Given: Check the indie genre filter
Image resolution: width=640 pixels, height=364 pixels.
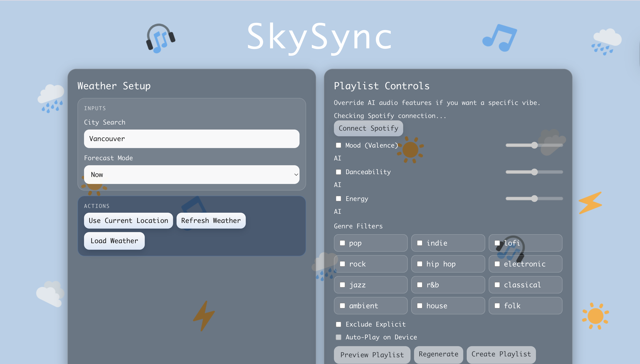Looking at the screenshot, I should [420, 243].
